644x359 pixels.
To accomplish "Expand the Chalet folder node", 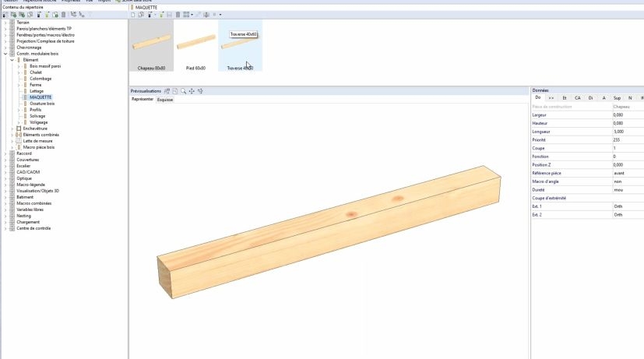I will [x=19, y=72].
